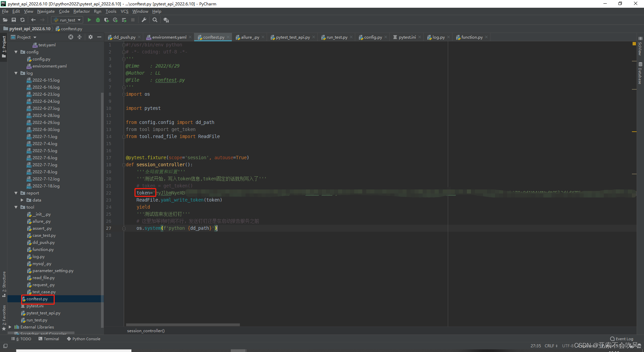Switch to the function.py editor tab
The width and height of the screenshot is (644, 352).
[472, 37]
